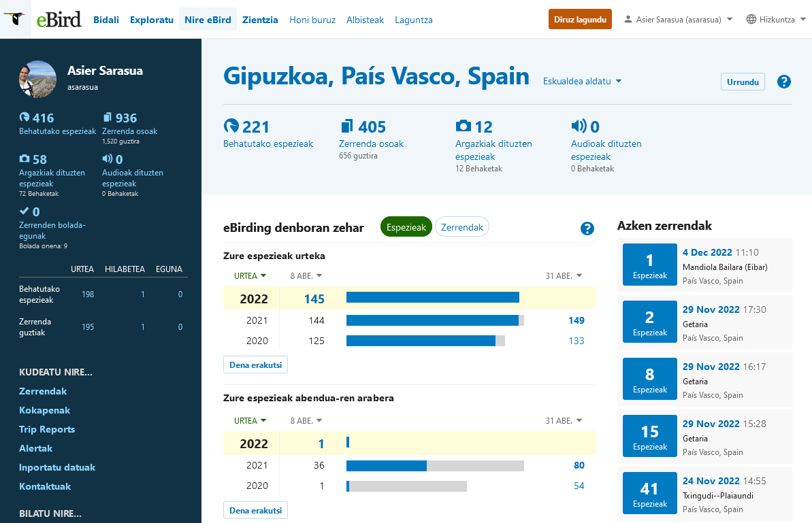Click the 2022 yearly species progress bar
Viewport: 812px width, 523px height.
point(432,297)
